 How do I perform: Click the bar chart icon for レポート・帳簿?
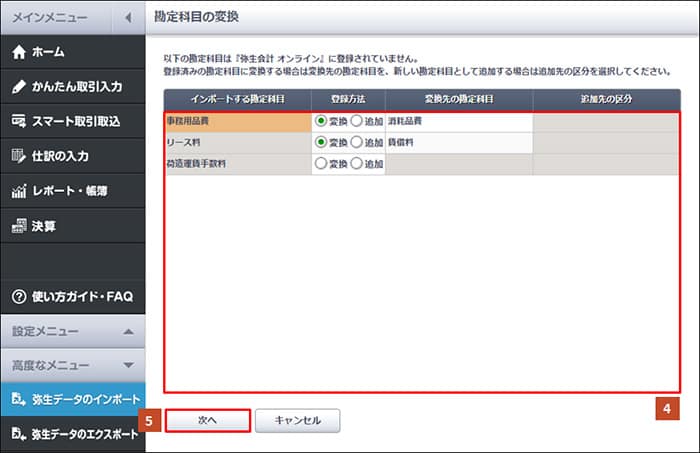18,191
